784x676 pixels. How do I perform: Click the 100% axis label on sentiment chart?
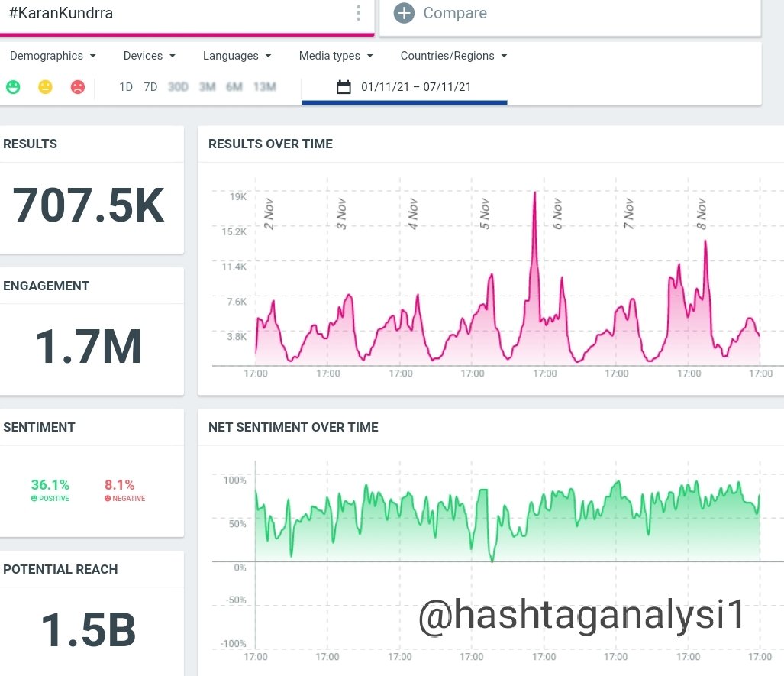(x=234, y=480)
